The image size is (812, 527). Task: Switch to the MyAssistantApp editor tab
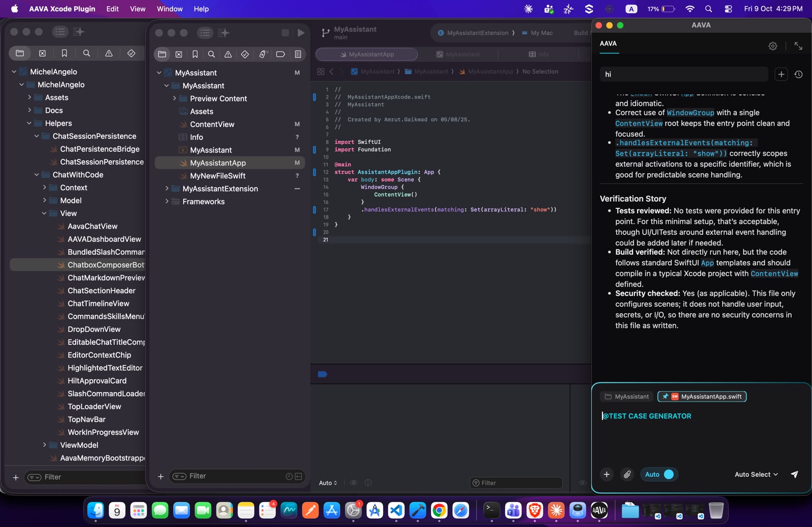click(x=367, y=54)
